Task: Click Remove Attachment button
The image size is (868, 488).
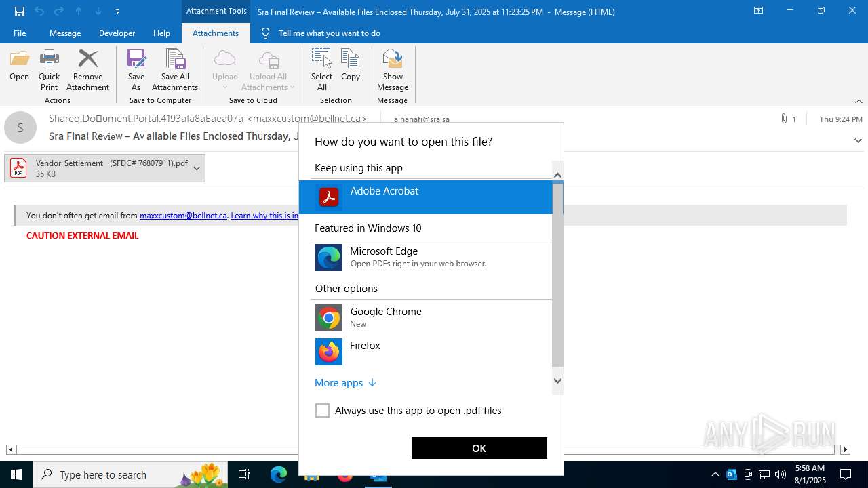Action: (x=87, y=70)
